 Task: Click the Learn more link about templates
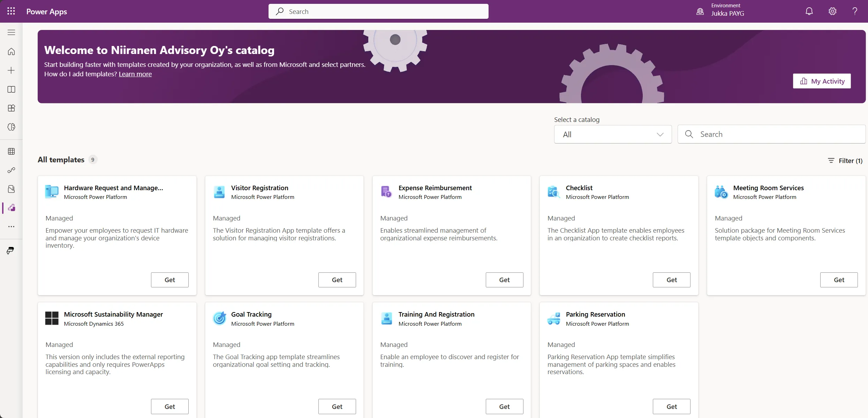[135, 74]
